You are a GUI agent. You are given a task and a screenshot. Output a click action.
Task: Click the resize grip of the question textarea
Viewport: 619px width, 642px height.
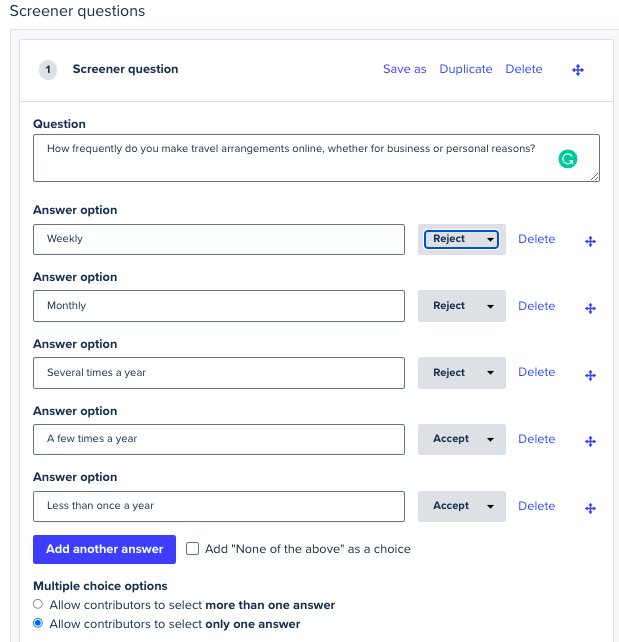tap(594, 176)
